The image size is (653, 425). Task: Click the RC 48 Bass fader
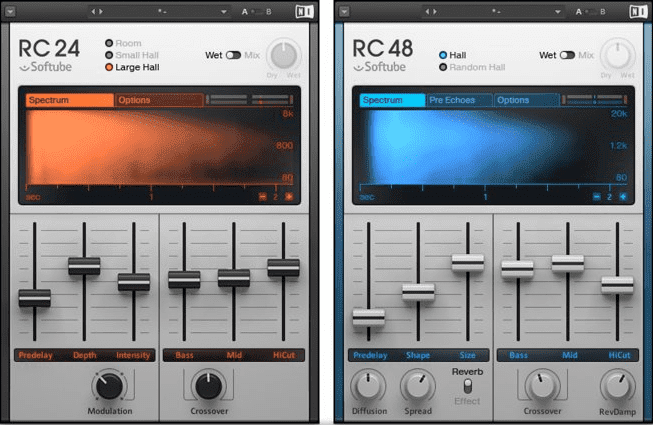[x=518, y=269]
